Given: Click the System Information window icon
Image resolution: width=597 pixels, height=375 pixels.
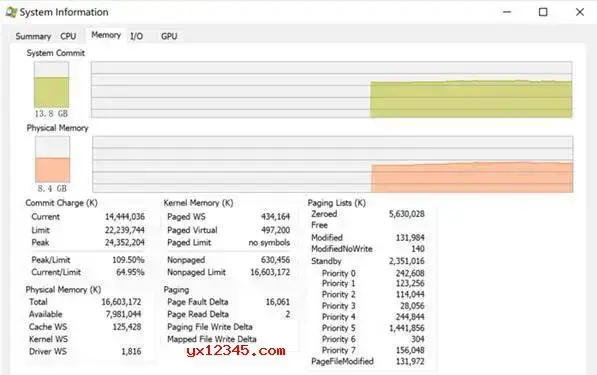Looking at the screenshot, I should coord(11,12).
